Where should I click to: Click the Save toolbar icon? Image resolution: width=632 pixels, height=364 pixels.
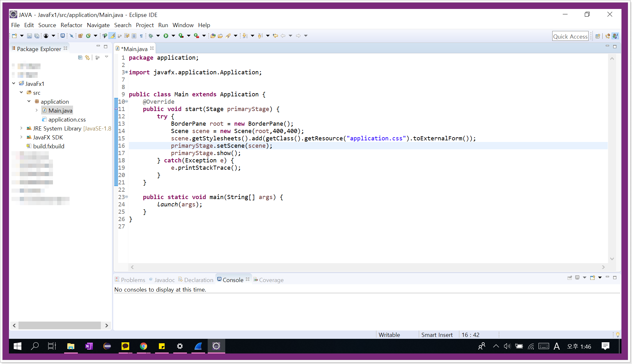(29, 36)
